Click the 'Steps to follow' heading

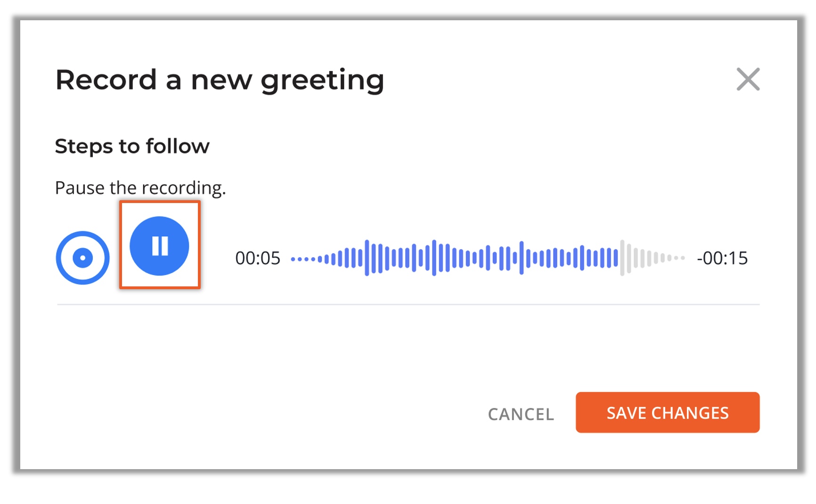132,146
